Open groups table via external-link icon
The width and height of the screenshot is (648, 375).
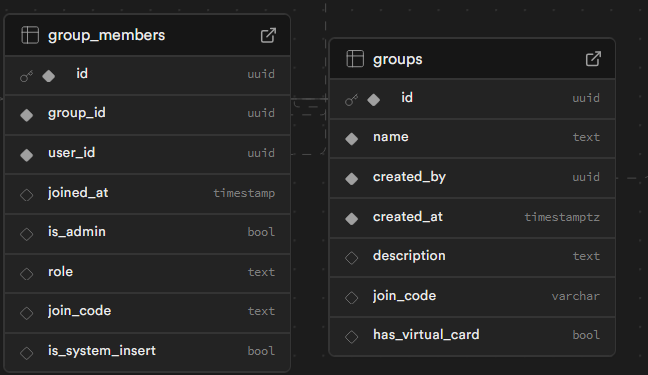click(593, 59)
